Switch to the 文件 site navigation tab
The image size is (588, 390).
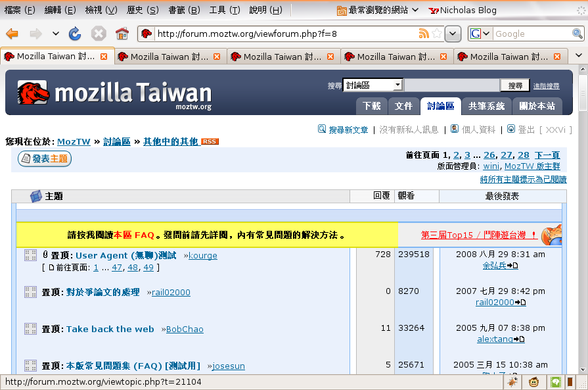coord(403,106)
